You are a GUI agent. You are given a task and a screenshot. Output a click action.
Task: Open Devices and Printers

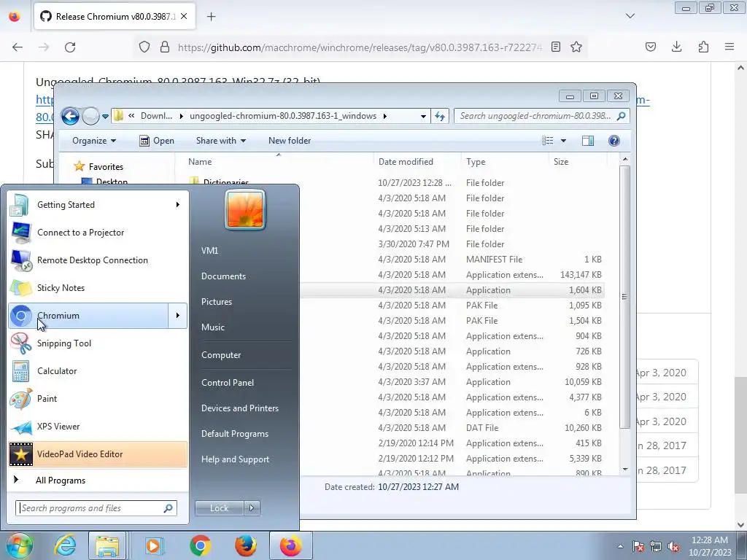pyautogui.click(x=239, y=408)
